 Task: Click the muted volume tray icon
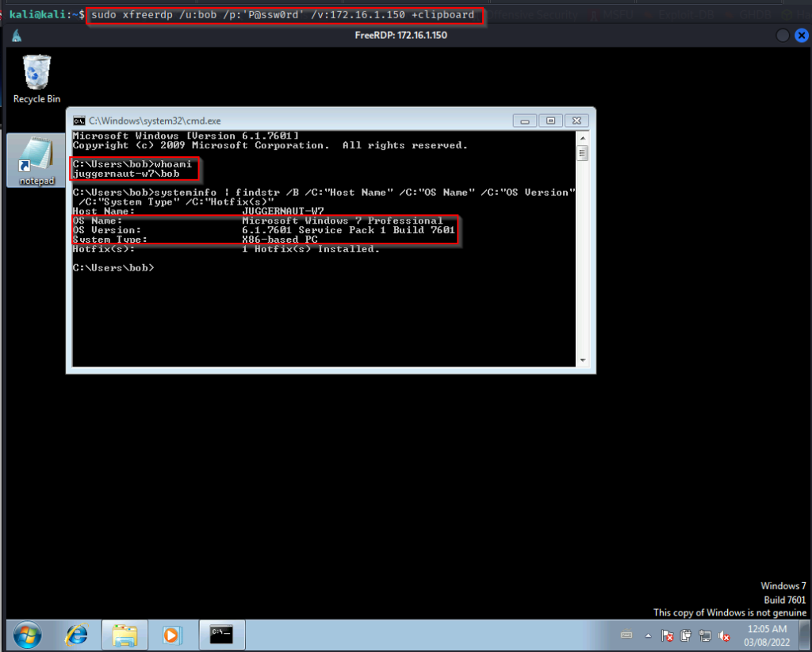pos(724,635)
